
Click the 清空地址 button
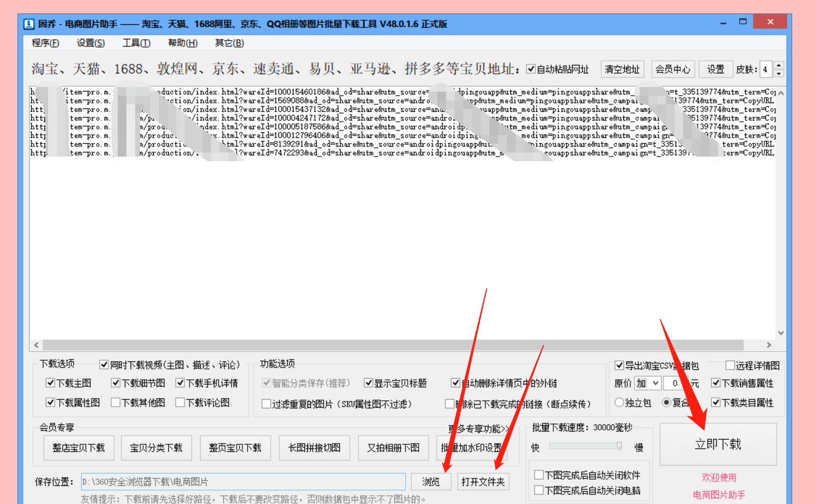pyautogui.click(x=622, y=69)
